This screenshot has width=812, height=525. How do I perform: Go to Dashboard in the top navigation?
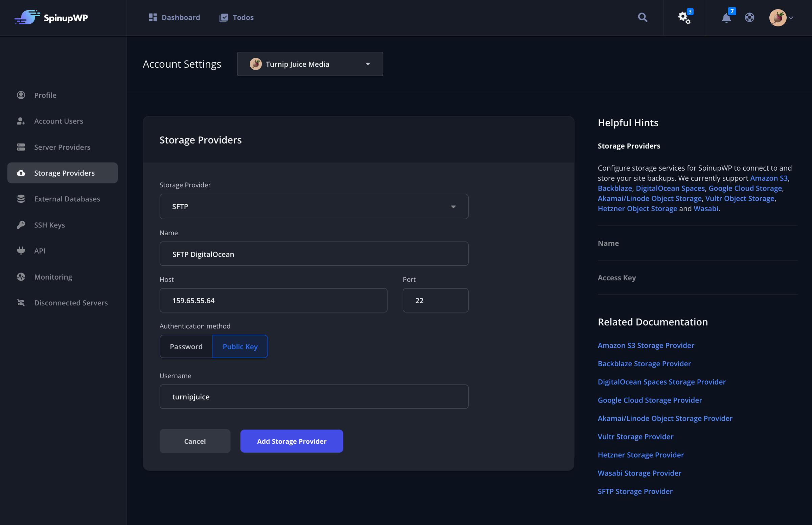coord(174,17)
